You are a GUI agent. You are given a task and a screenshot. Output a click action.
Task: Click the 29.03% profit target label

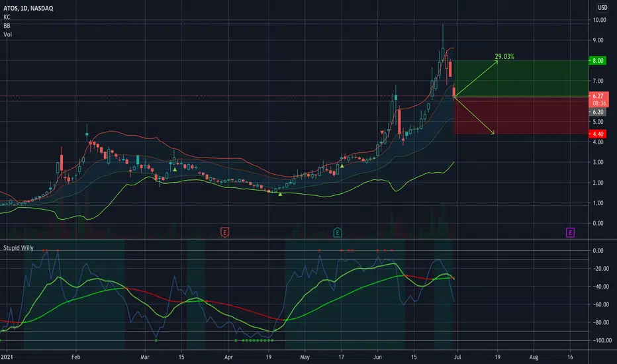(504, 57)
